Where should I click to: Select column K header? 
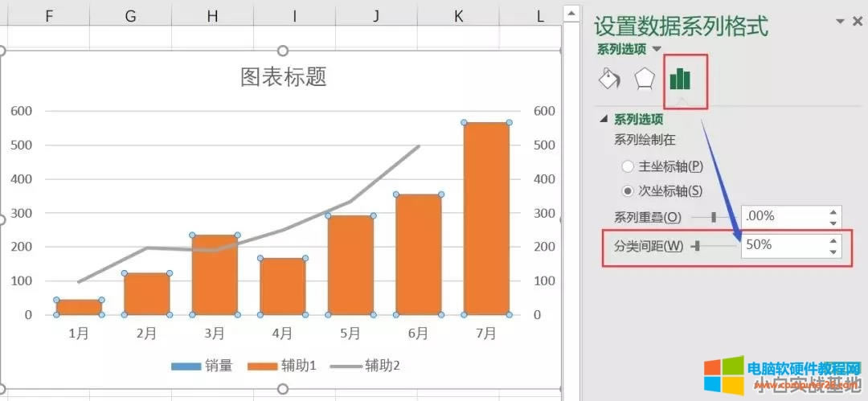coord(458,16)
